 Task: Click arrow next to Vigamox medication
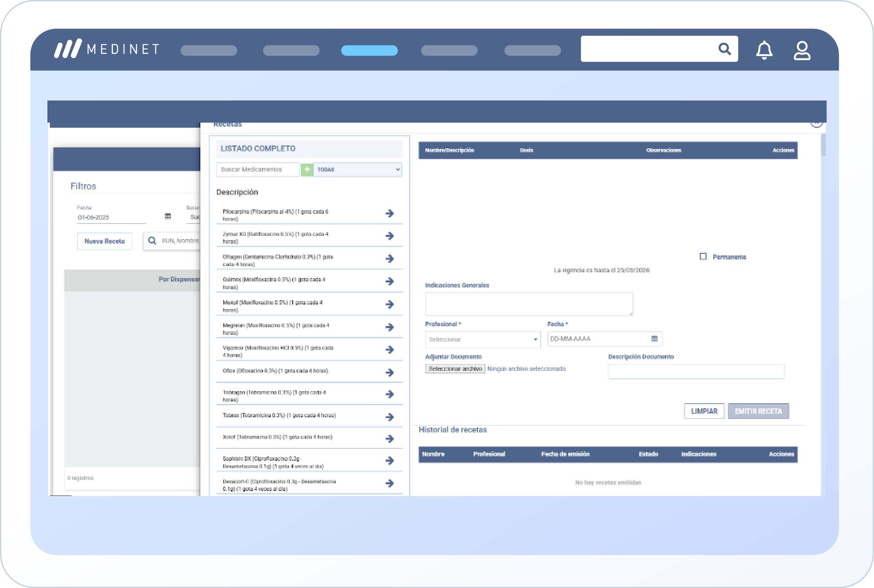pos(389,350)
